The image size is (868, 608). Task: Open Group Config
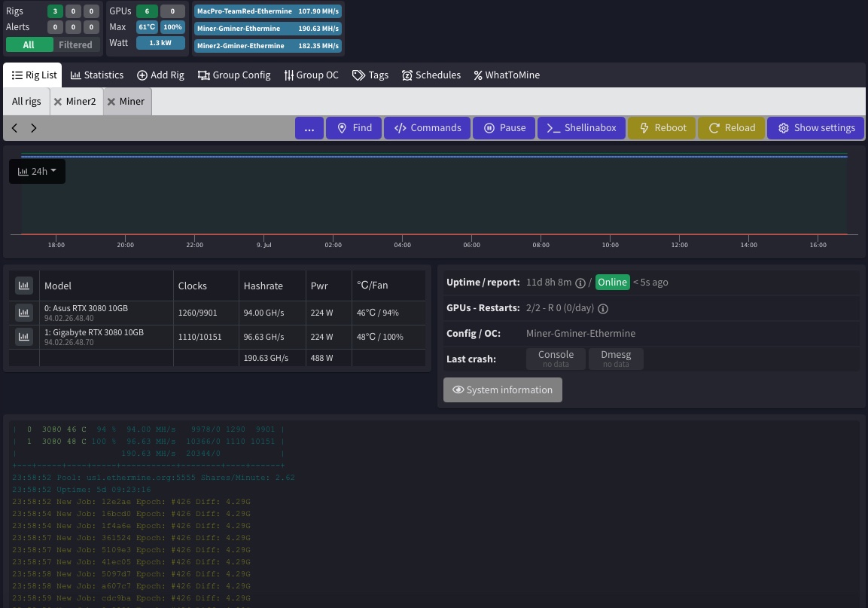233,75
